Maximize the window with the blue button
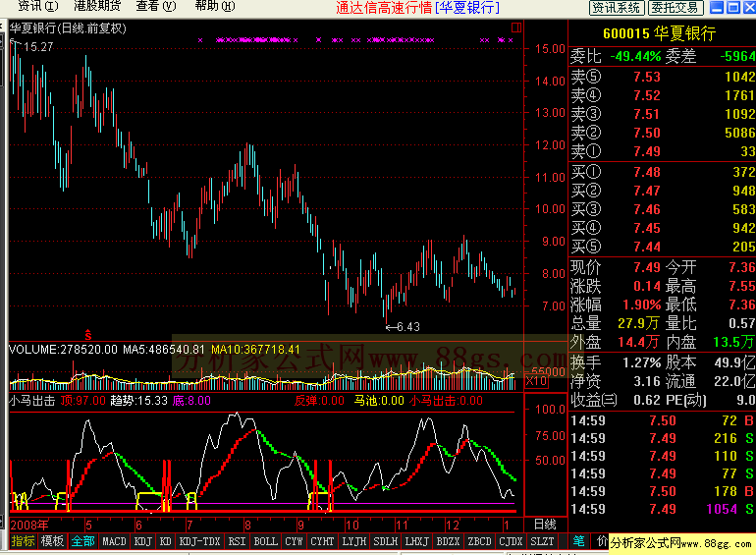 (733, 7)
